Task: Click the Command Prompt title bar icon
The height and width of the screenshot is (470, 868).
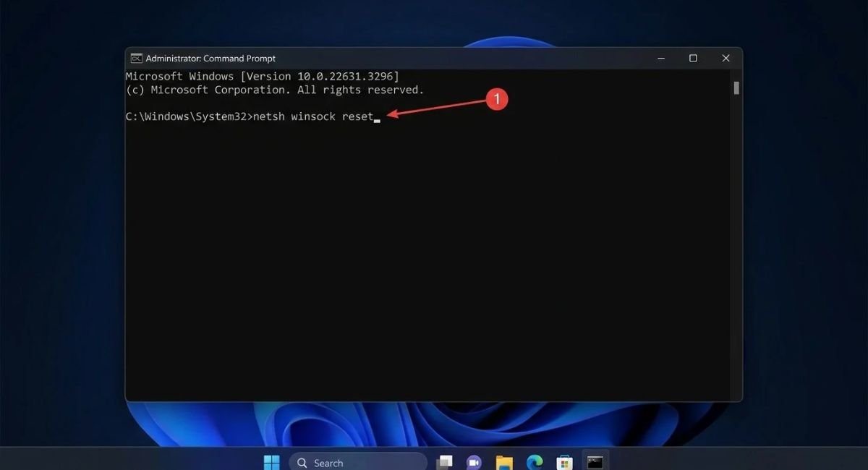Action: (x=136, y=59)
